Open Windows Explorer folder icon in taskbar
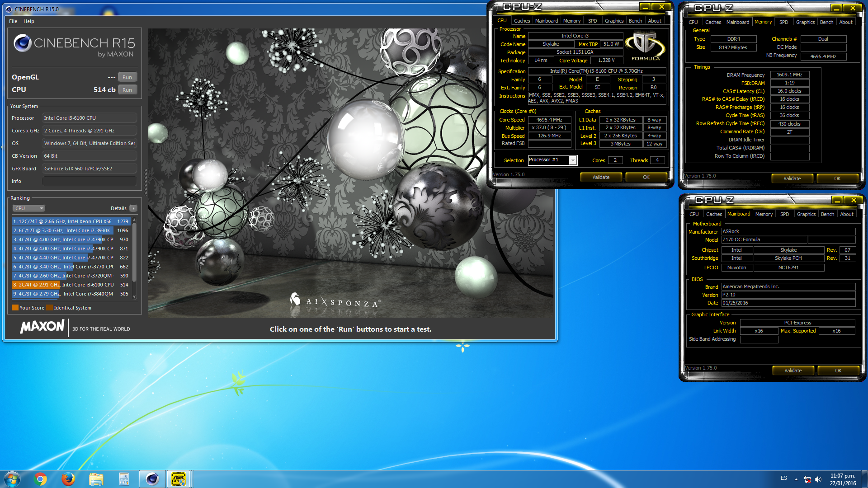This screenshot has width=868, height=488. click(96, 479)
